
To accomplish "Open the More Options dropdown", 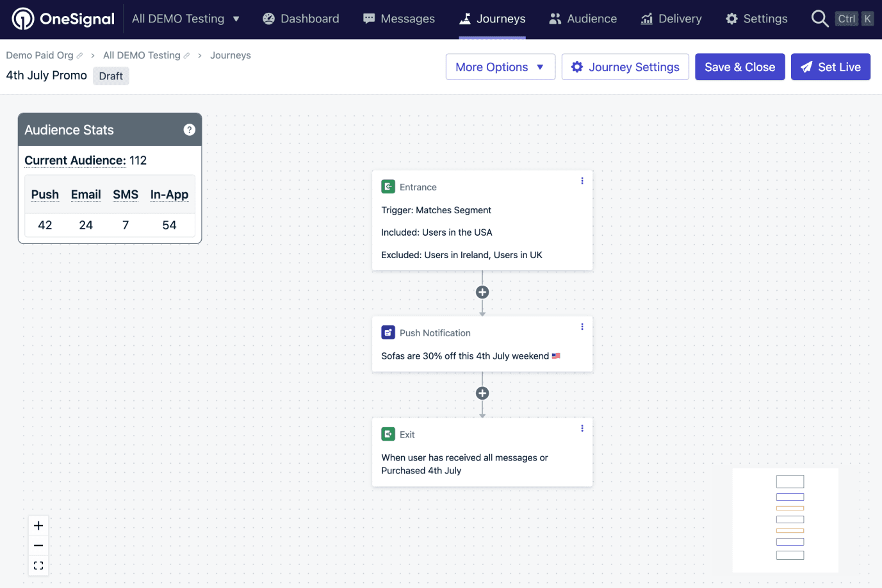I will coord(500,67).
